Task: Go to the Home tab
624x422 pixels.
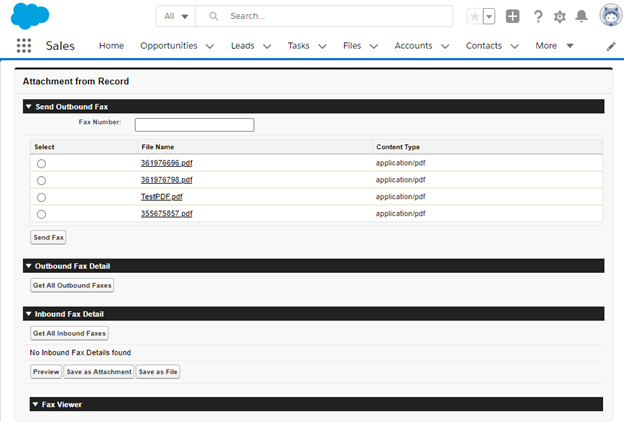Action: [111, 46]
